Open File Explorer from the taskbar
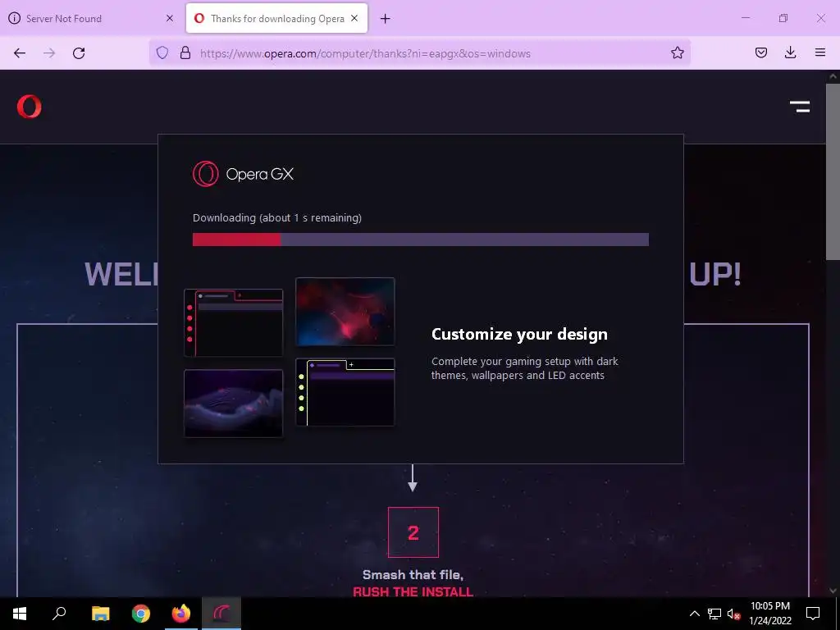 pyautogui.click(x=101, y=614)
